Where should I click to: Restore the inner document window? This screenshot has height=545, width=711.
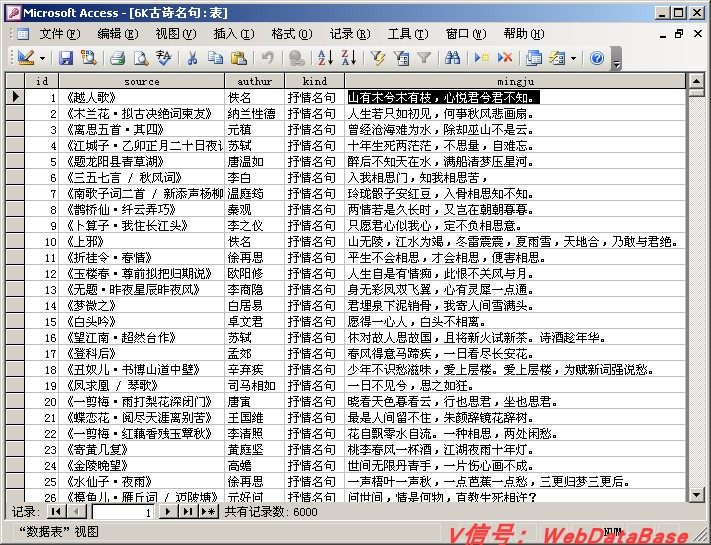(x=679, y=34)
